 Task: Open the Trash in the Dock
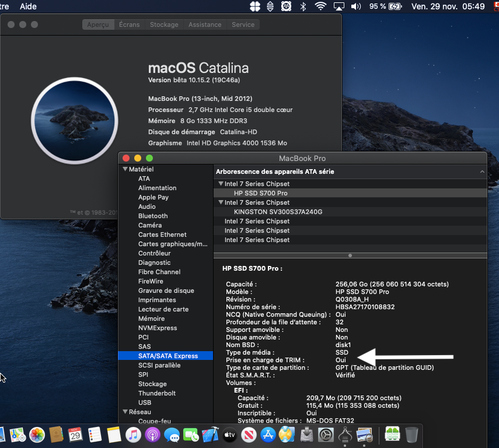tap(411, 435)
